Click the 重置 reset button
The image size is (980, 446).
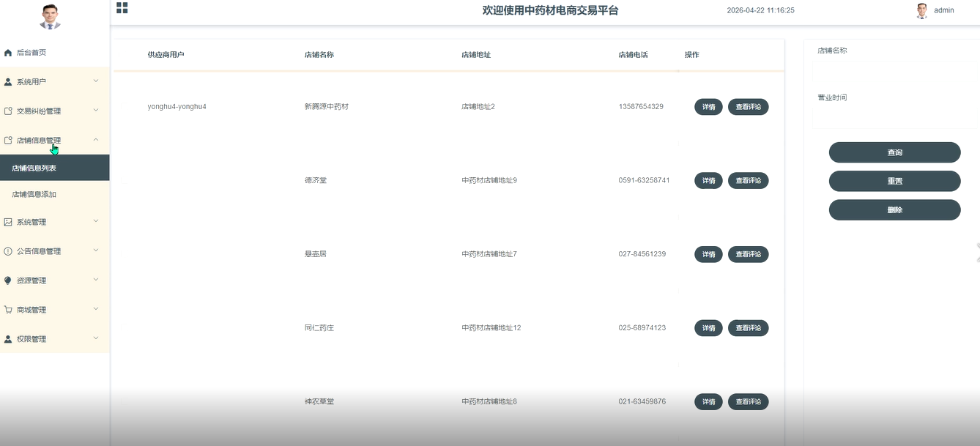894,181
